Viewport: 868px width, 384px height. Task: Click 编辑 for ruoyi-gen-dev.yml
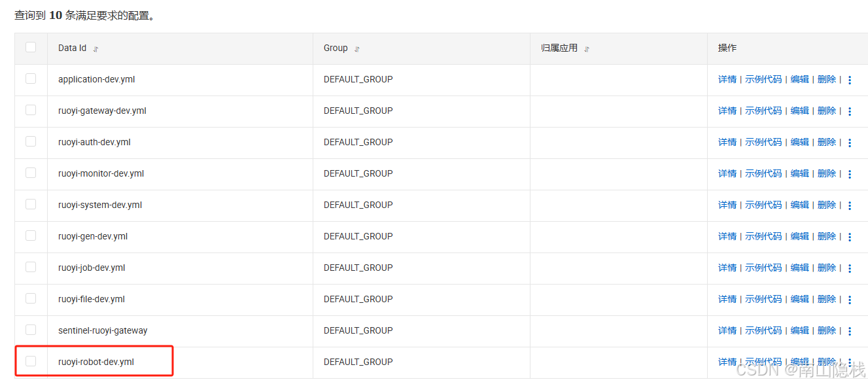[x=799, y=236]
